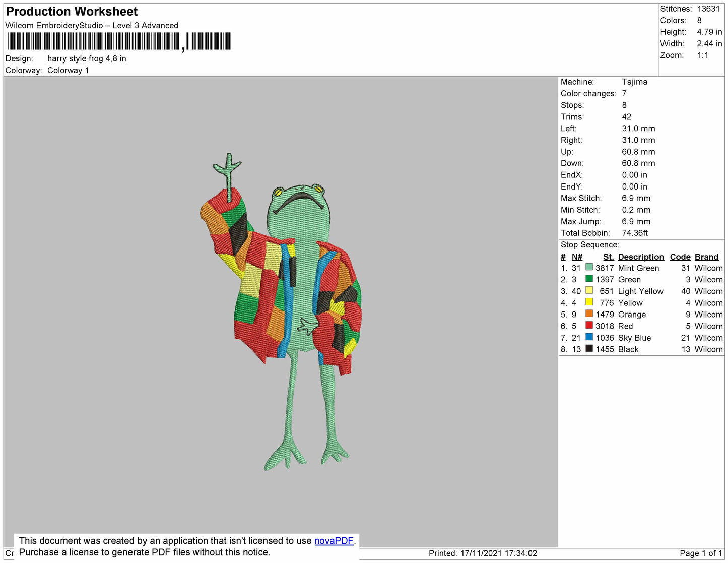The width and height of the screenshot is (728, 563).
Task: Click the Red thread color swatch
Action: (x=589, y=325)
